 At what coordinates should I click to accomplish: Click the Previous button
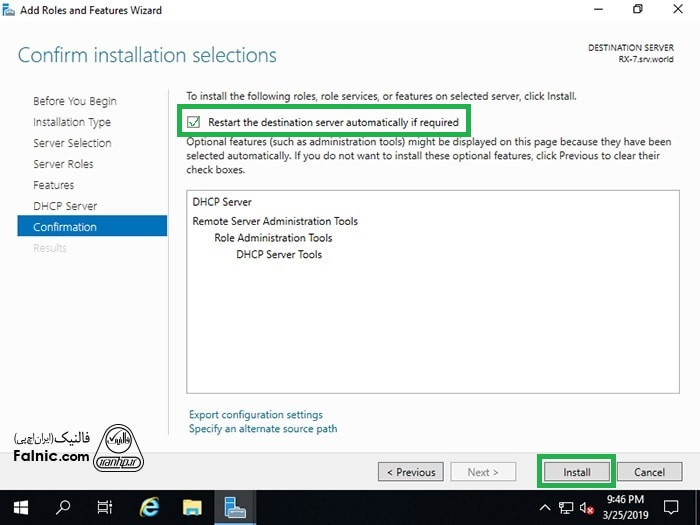coord(410,472)
